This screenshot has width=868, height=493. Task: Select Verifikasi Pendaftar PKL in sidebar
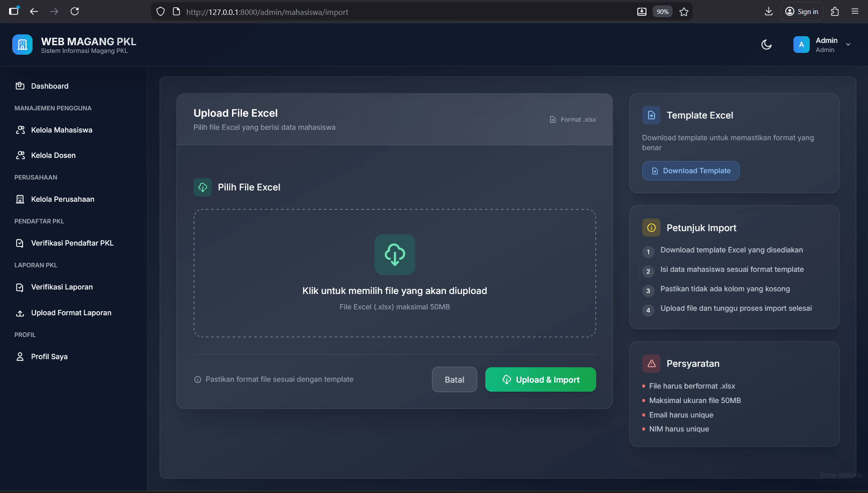(73, 243)
